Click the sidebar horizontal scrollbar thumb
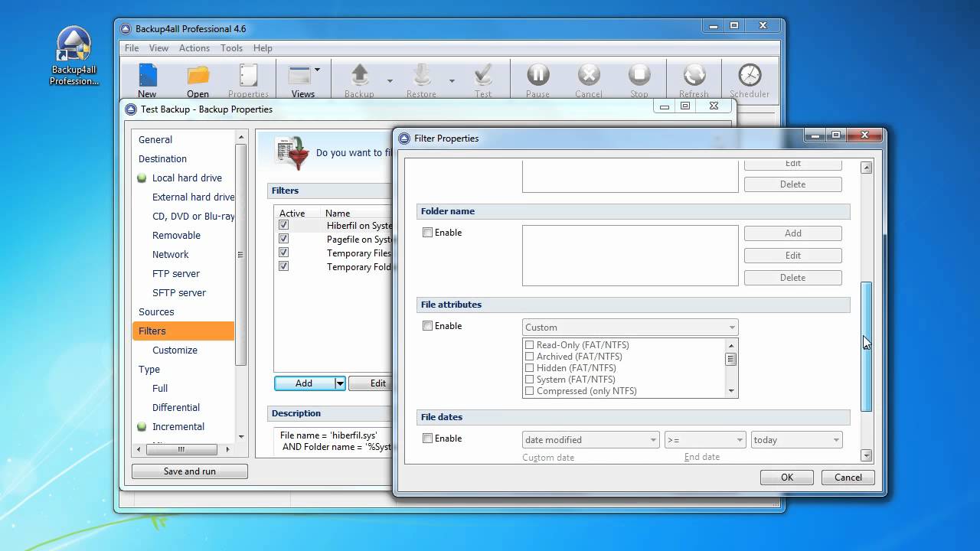 (181, 449)
